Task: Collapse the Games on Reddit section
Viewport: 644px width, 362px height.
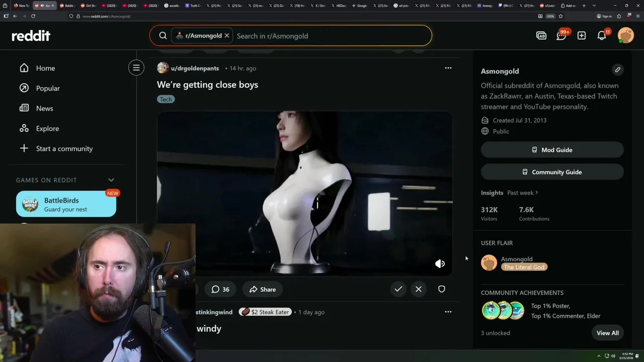Action: coord(111,180)
